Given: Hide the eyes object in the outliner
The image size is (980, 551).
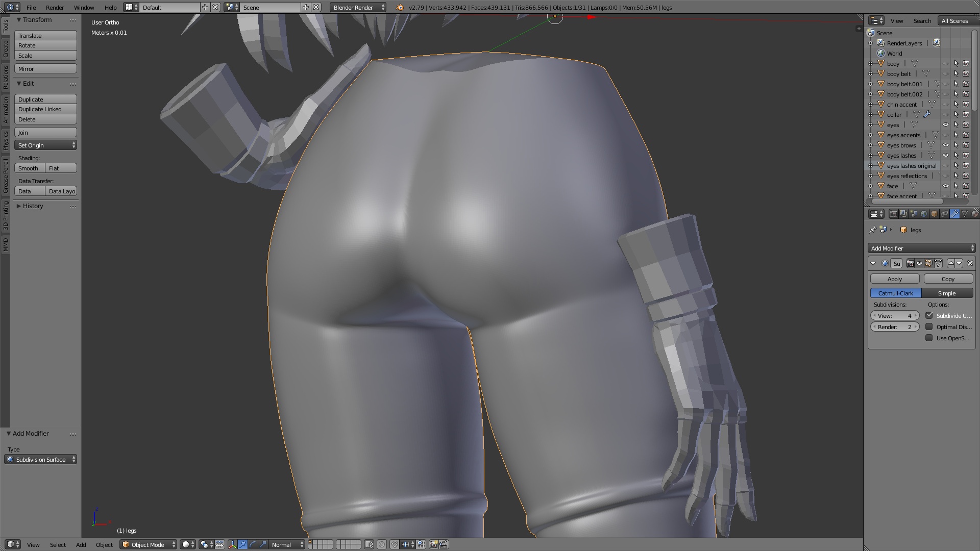Looking at the screenshot, I should click(946, 124).
